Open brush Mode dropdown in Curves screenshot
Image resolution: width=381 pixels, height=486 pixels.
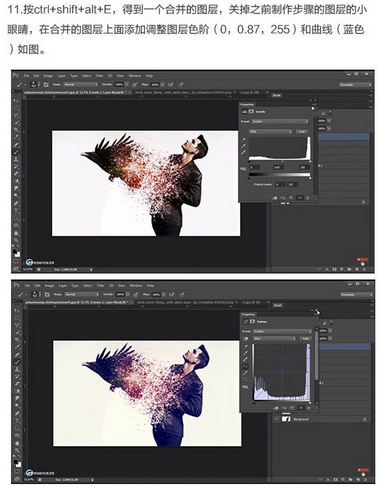(81, 294)
